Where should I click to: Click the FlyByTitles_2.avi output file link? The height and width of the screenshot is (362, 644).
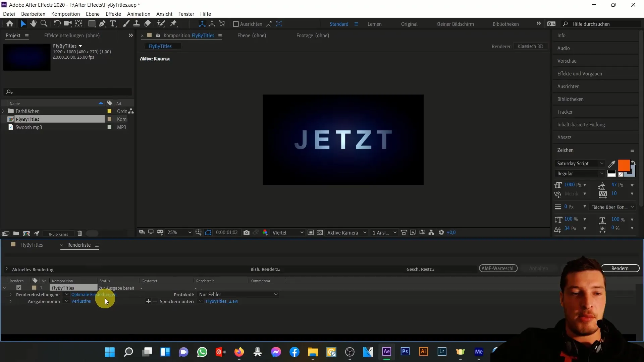(x=222, y=301)
